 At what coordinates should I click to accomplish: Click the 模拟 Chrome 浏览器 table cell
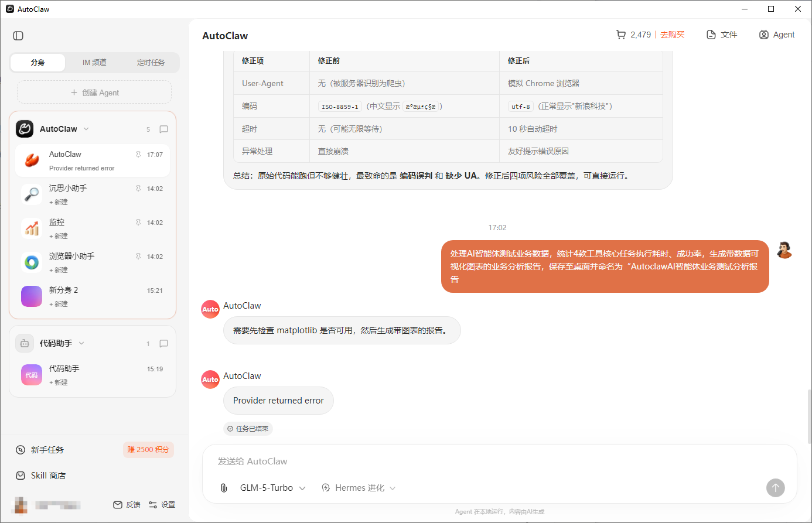[581, 83]
